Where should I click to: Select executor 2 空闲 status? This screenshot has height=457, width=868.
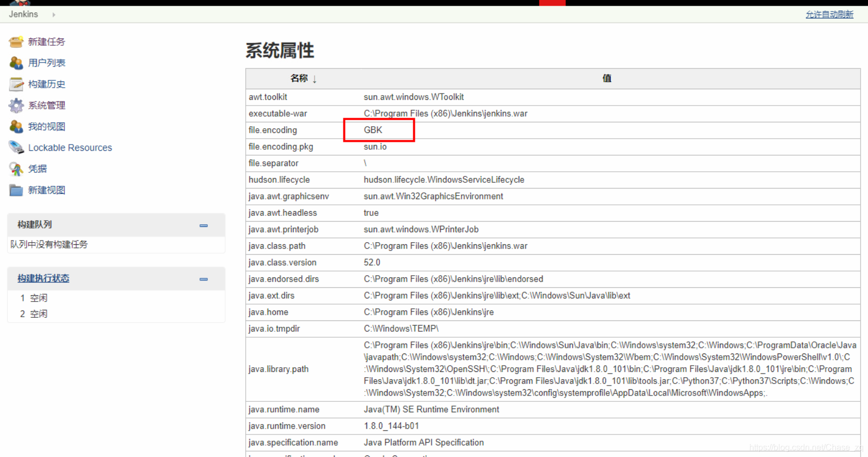point(39,314)
